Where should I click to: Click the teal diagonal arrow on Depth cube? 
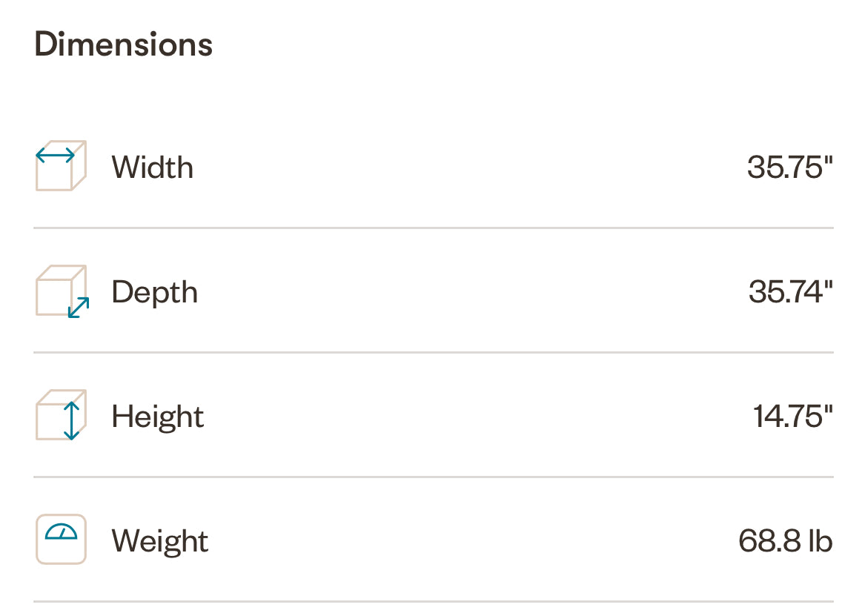coord(79,308)
